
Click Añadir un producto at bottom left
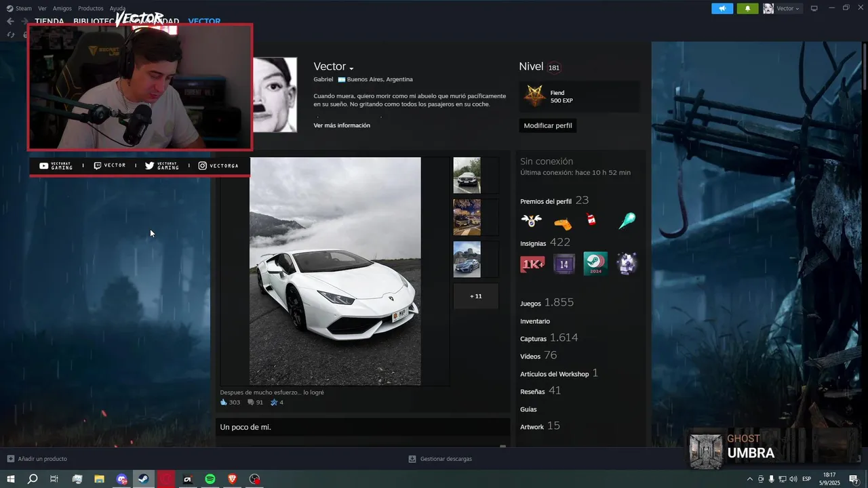pyautogui.click(x=37, y=459)
